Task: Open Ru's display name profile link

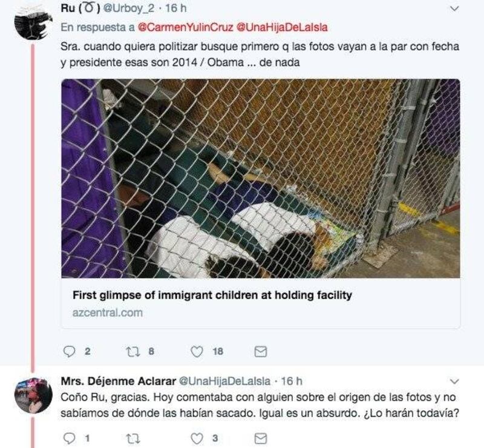Action: click(x=80, y=8)
